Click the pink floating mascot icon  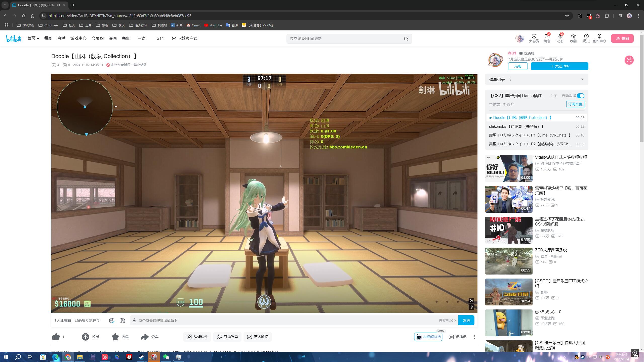pyautogui.click(x=629, y=60)
